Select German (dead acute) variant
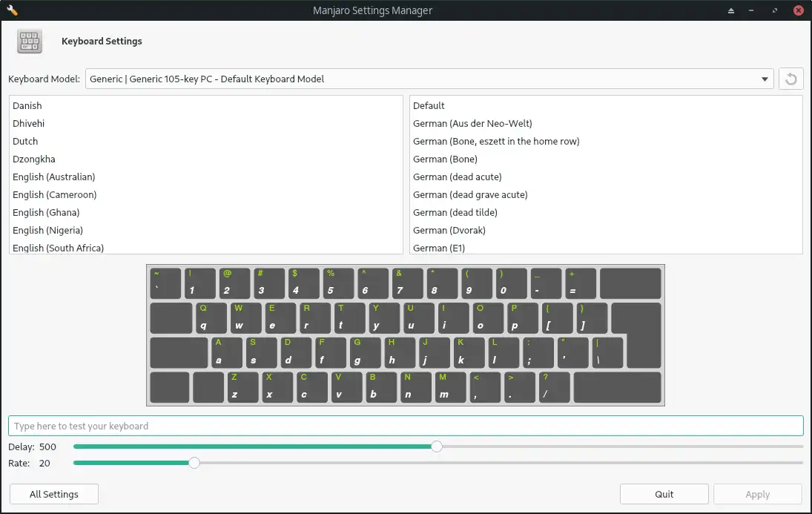812x514 pixels. pyautogui.click(x=606, y=177)
